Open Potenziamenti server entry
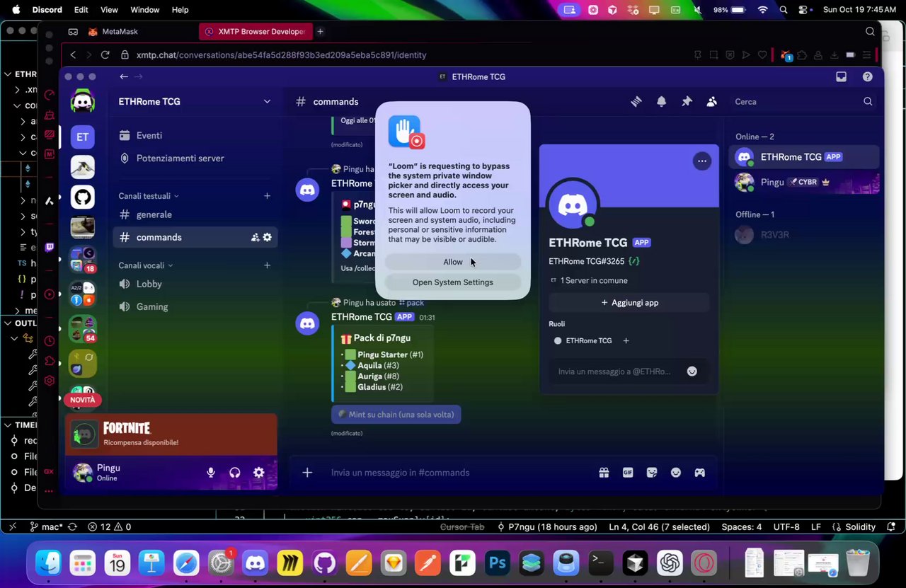Image resolution: width=906 pixels, height=588 pixels. click(195, 158)
